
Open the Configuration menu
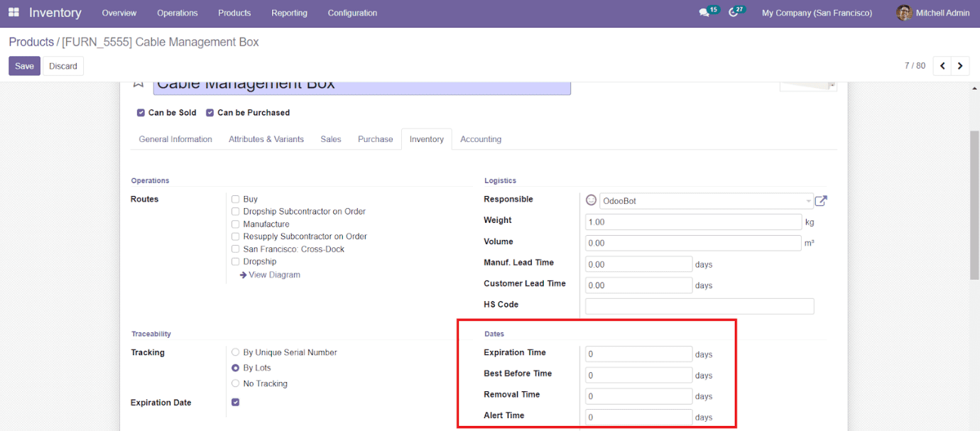[x=352, y=12]
